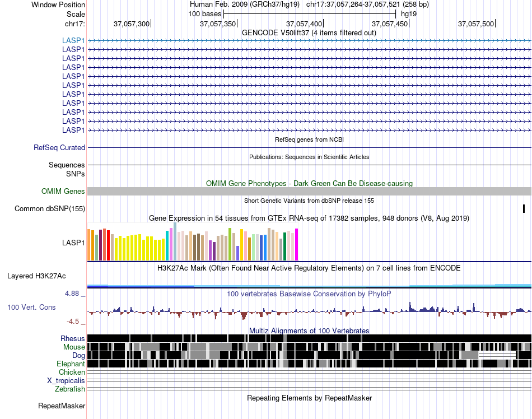Click the light-blue LASP1 transcript label
This screenshot has width=532, height=419.
coord(73,40)
